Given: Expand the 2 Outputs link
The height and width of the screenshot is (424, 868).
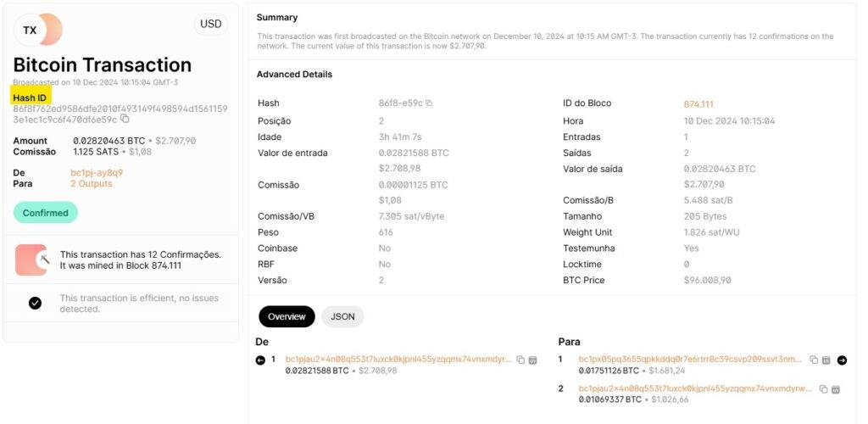Looking at the screenshot, I should pyautogui.click(x=92, y=183).
